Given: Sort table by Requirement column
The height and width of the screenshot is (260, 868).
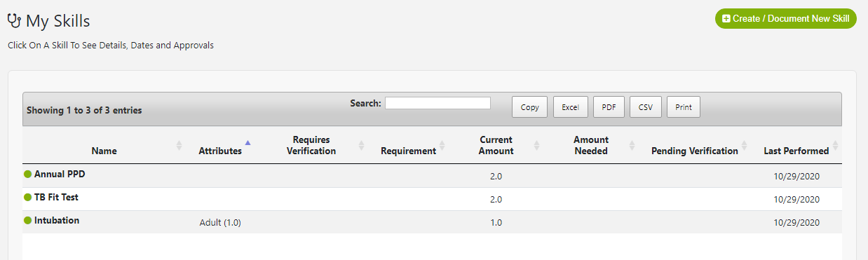Looking at the screenshot, I should point(408,151).
